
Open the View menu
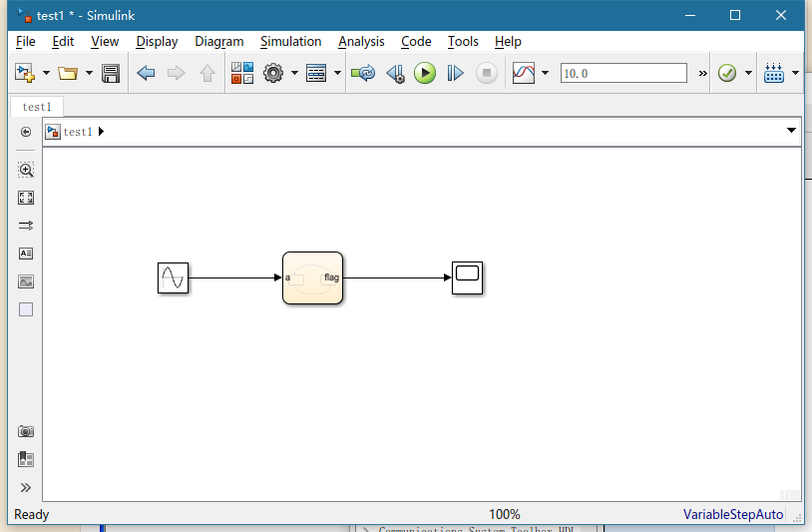[x=105, y=42]
